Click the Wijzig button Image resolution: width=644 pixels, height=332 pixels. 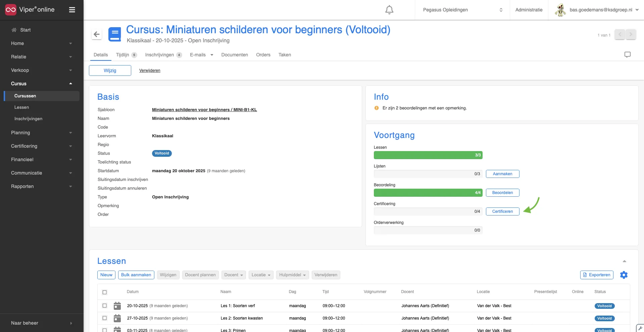point(110,70)
